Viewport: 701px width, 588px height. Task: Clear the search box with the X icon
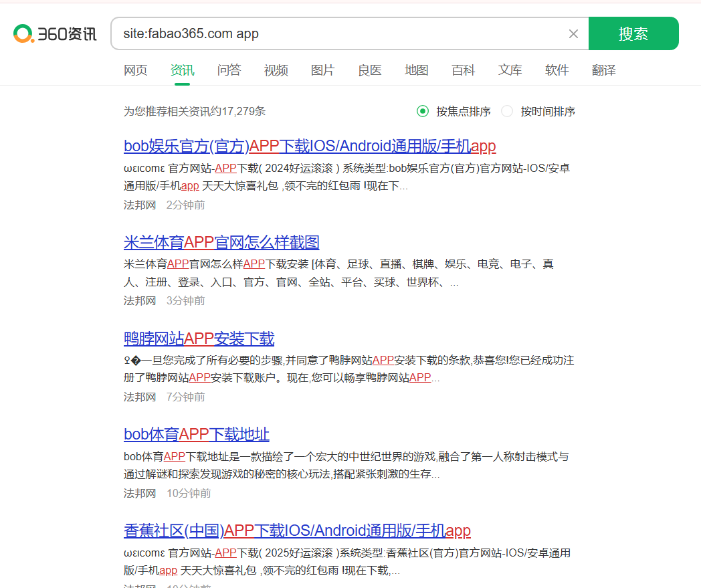(x=573, y=33)
